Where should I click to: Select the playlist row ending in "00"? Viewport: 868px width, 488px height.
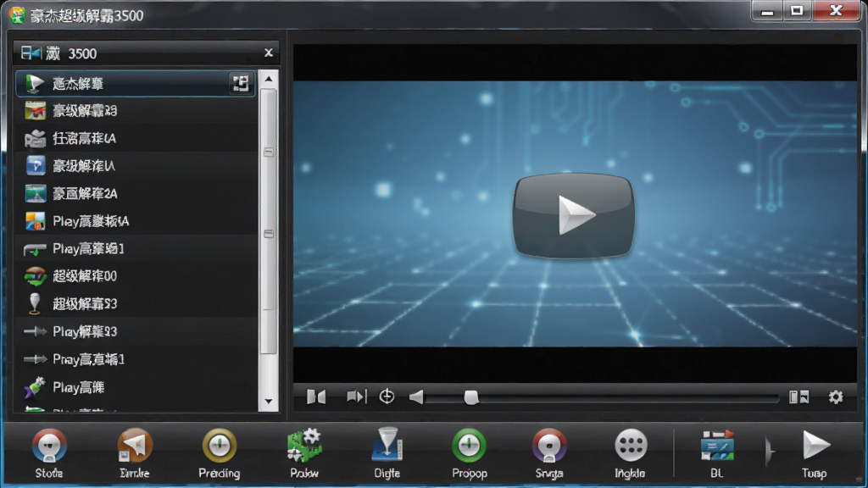pos(137,276)
